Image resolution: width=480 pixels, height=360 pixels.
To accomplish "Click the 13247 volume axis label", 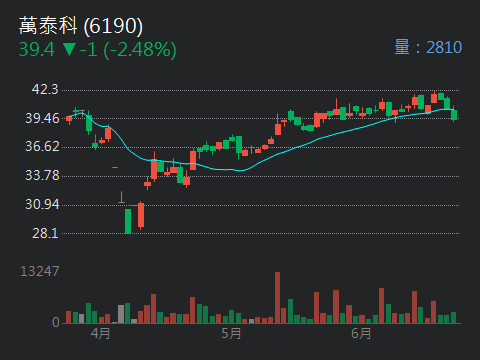I will click(x=40, y=271).
